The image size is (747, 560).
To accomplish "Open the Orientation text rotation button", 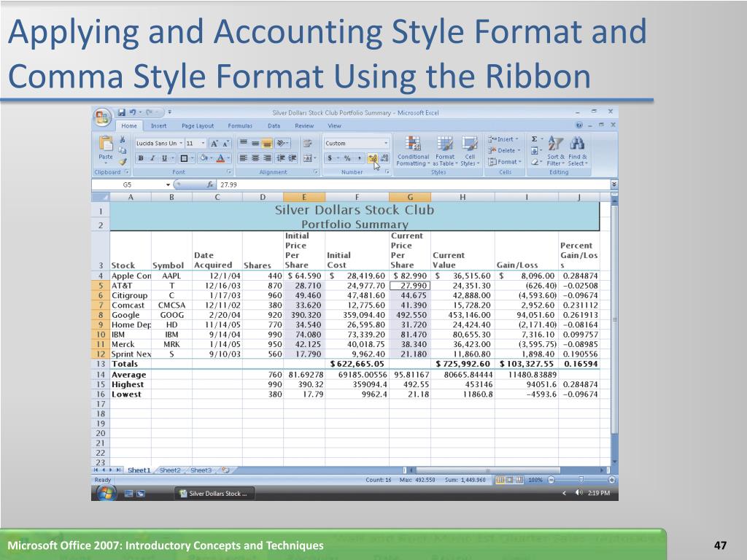I will (x=282, y=143).
